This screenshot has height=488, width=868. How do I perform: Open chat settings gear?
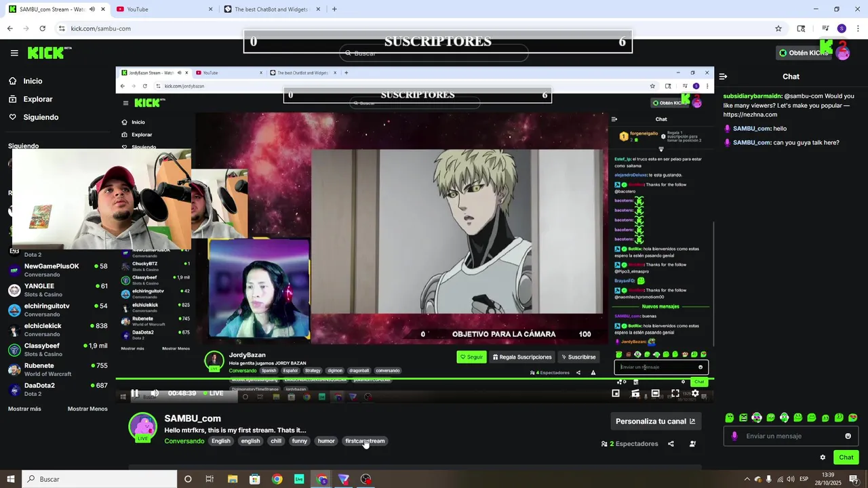823,457
